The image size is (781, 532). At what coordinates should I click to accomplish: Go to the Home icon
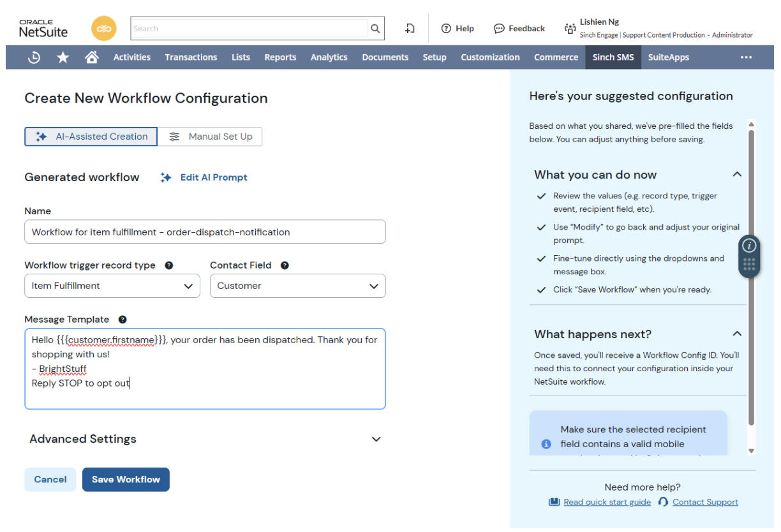tap(91, 57)
